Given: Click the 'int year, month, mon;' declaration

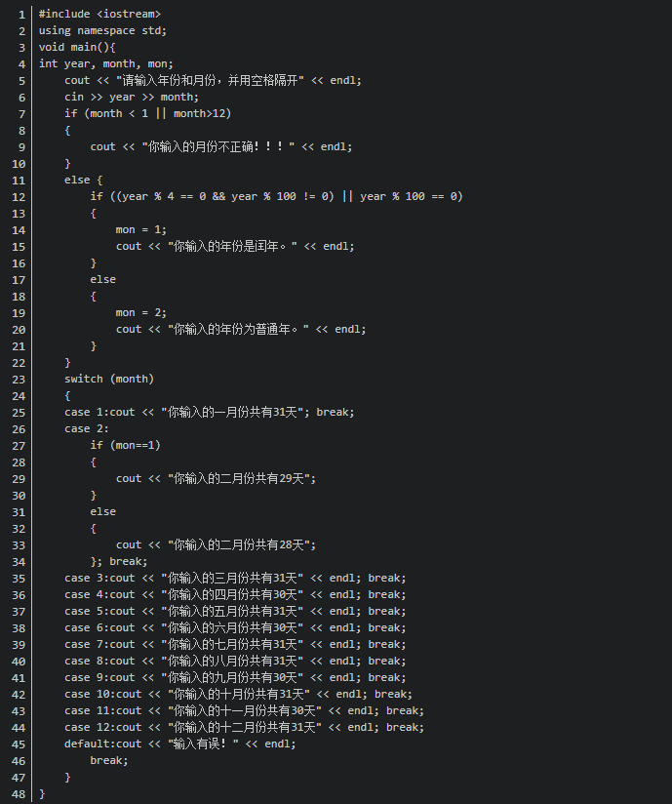Looking at the screenshot, I should (105, 63).
